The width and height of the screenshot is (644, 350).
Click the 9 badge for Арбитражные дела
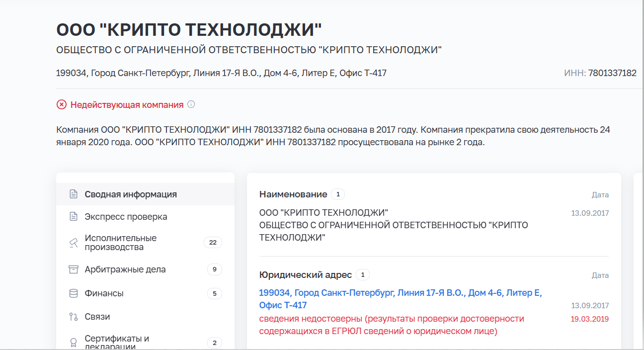215,269
